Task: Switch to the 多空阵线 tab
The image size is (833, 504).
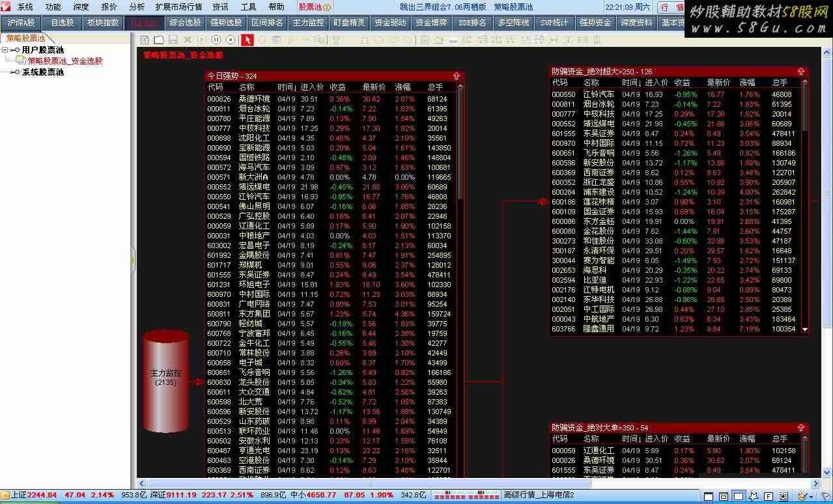Action: [x=513, y=23]
